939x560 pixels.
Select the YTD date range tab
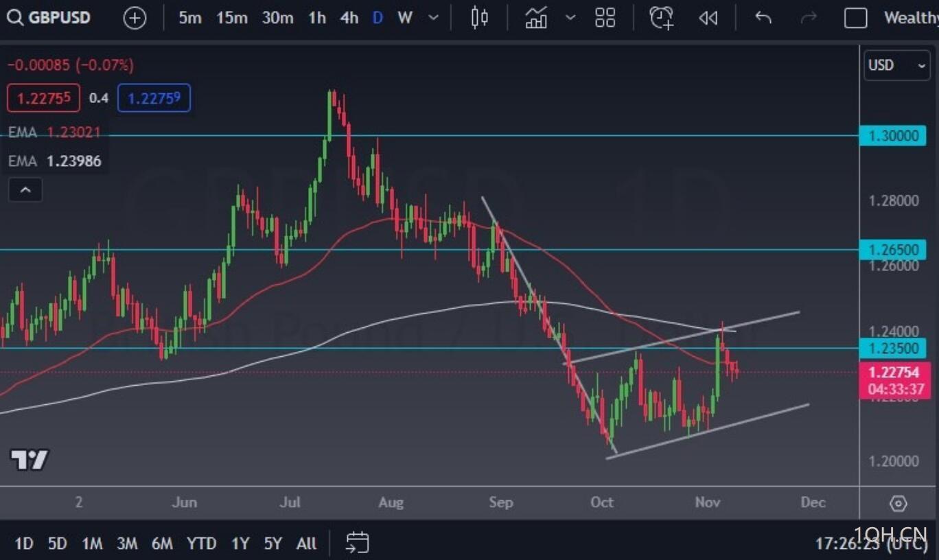(x=201, y=544)
